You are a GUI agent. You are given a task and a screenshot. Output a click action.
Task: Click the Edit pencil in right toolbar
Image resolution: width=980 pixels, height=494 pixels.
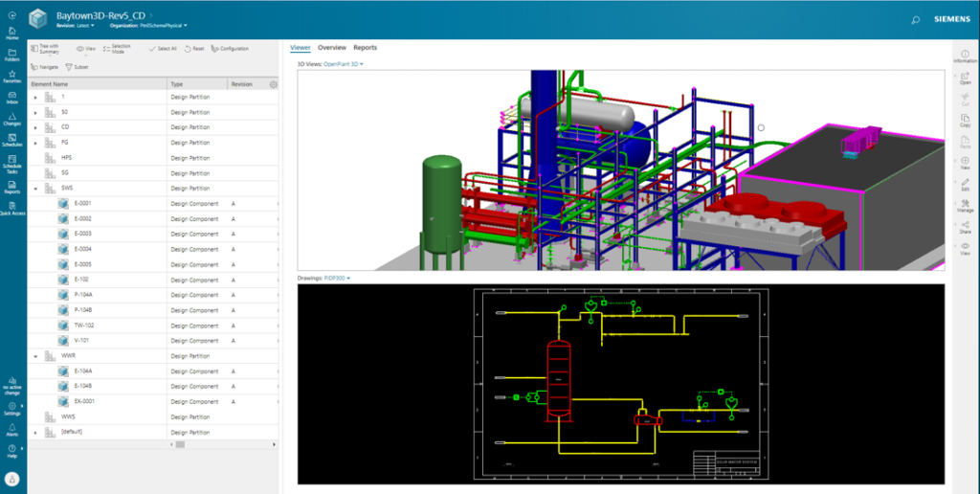point(965,185)
